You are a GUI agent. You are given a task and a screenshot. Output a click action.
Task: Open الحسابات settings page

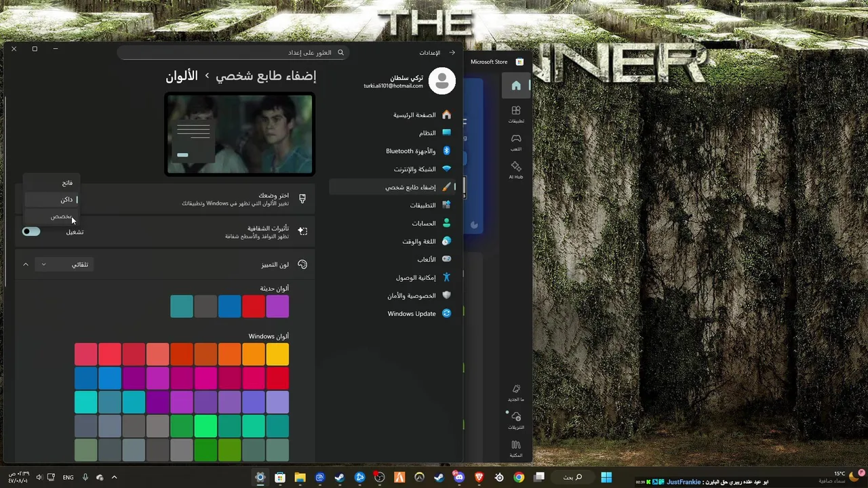(x=392, y=223)
